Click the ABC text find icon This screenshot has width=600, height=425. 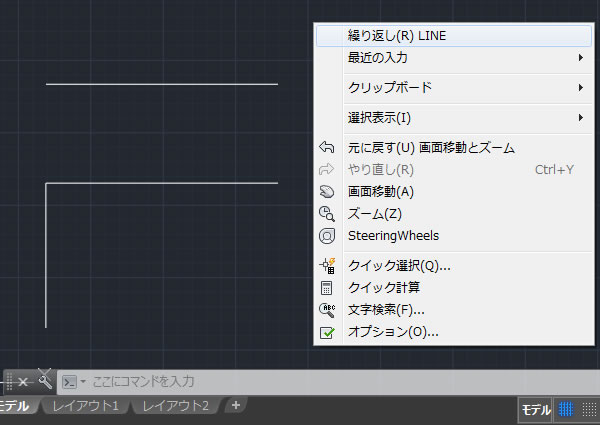click(x=327, y=310)
